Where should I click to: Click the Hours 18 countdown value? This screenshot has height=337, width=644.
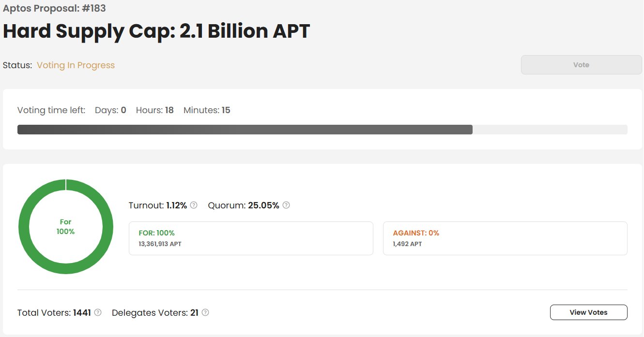pyautogui.click(x=169, y=110)
